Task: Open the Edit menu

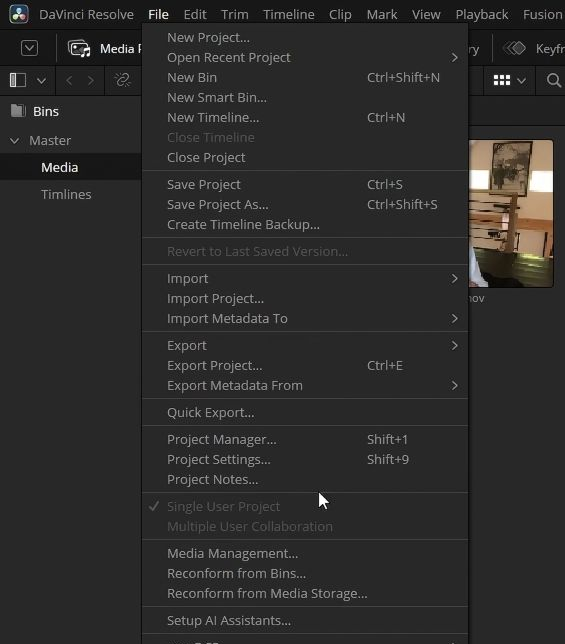Action: pos(195,14)
